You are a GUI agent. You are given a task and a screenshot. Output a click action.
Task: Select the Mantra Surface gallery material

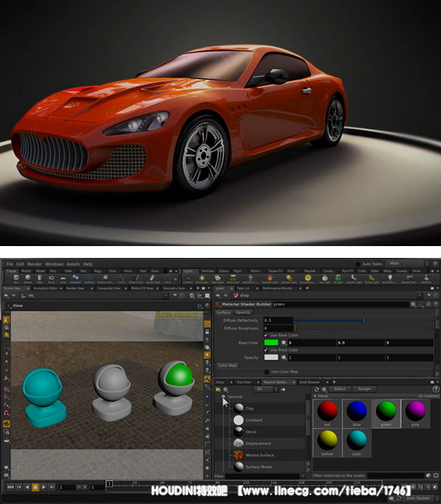(x=260, y=455)
